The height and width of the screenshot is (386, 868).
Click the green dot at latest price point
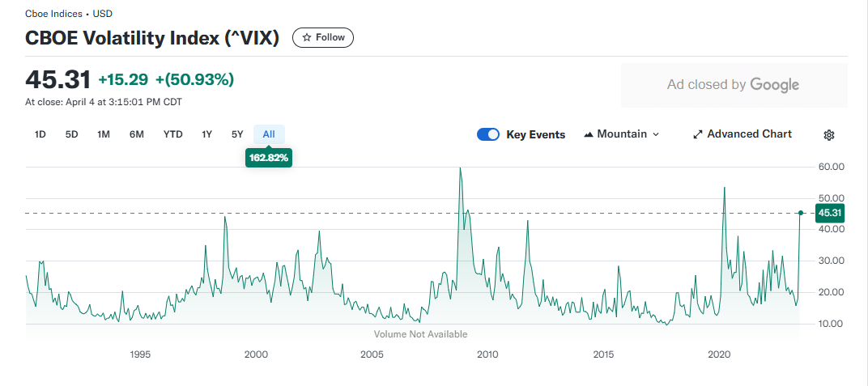click(801, 213)
